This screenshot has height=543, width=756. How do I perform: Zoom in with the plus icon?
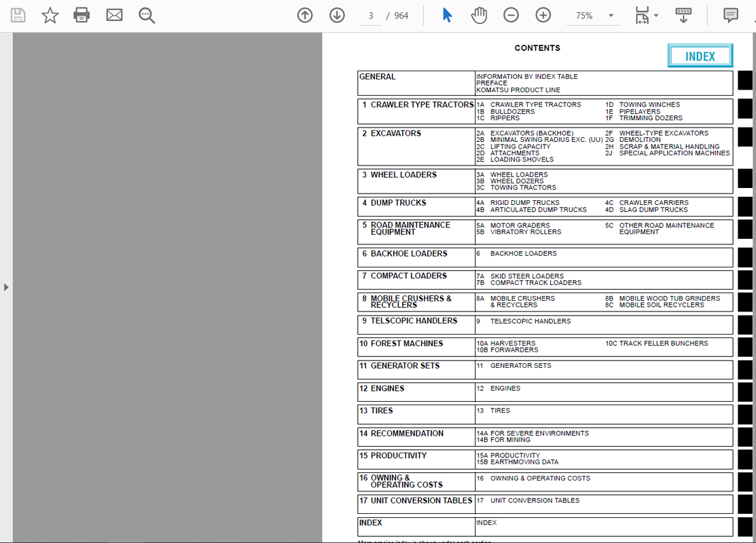tap(543, 16)
